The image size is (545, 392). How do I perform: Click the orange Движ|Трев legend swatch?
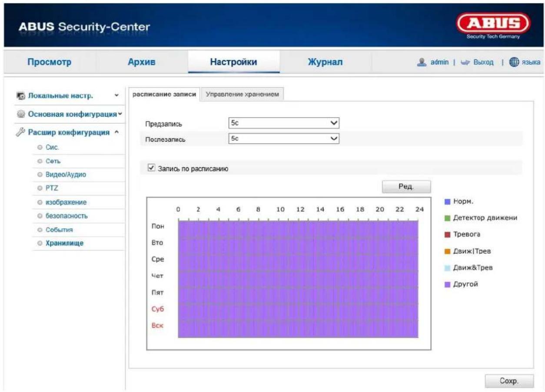coord(447,251)
